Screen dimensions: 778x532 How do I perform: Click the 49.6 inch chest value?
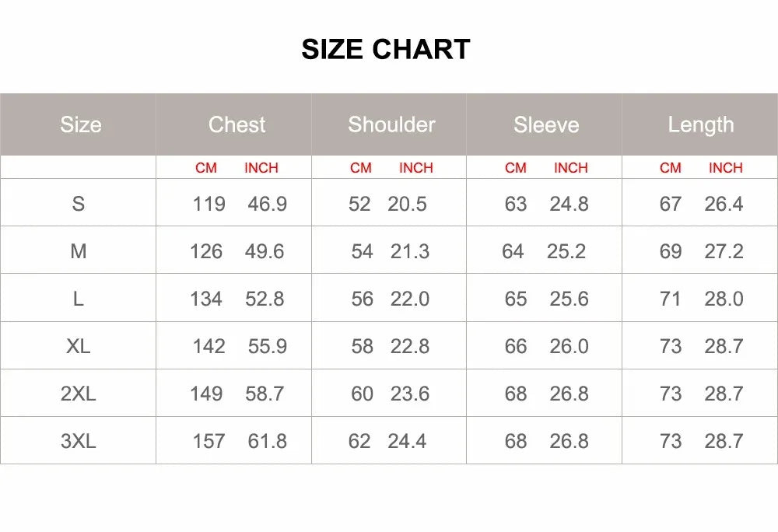click(265, 251)
